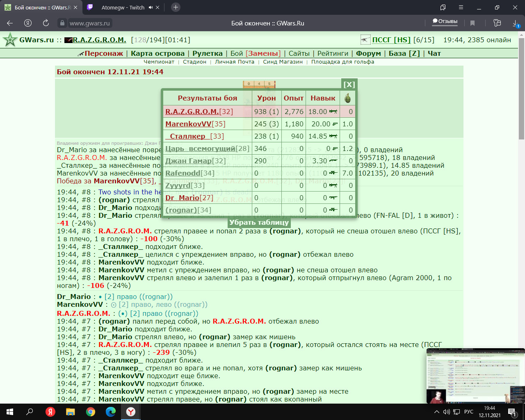Click the weapon icon in _Сталлкер_ row
The height and width of the screenshot is (420, 525).
coord(333,136)
